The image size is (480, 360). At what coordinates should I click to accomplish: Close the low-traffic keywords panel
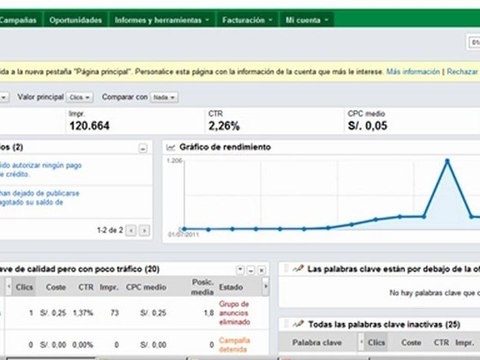(262, 270)
